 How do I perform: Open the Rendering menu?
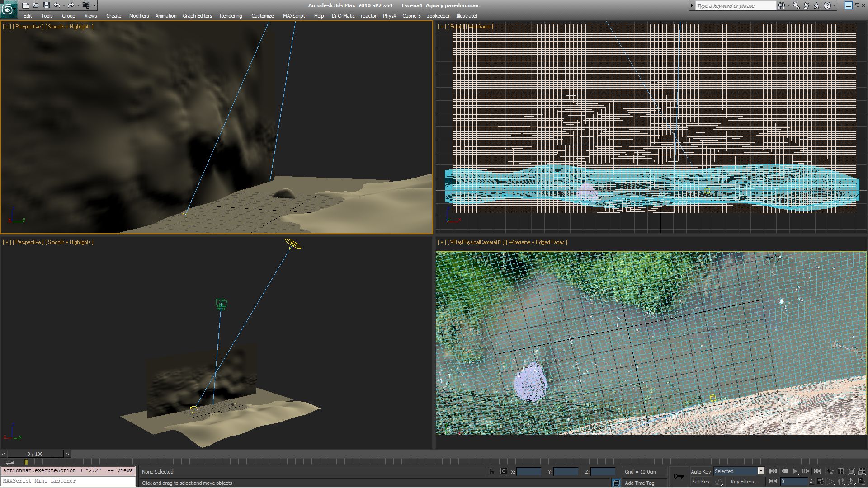pos(231,16)
